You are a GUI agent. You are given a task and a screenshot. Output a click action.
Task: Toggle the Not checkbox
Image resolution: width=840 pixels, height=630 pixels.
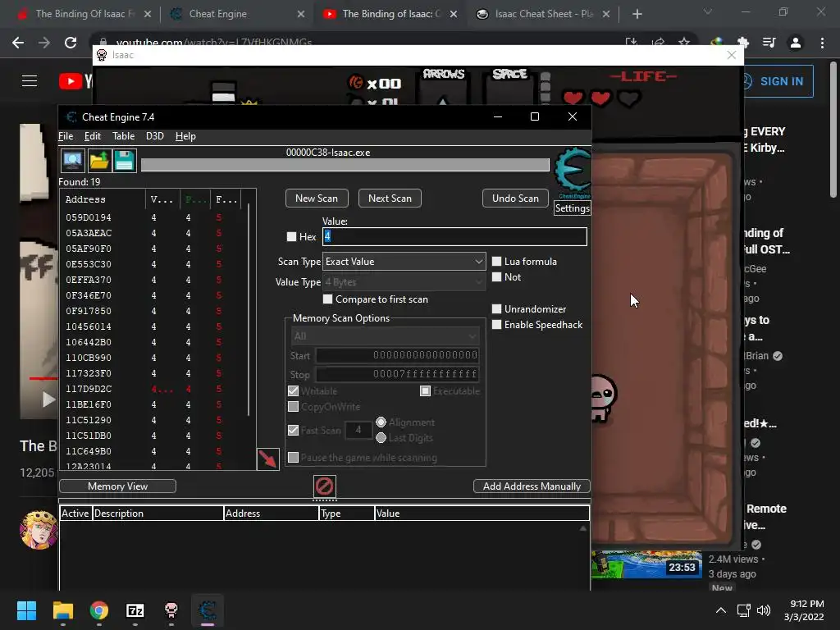[x=496, y=277]
